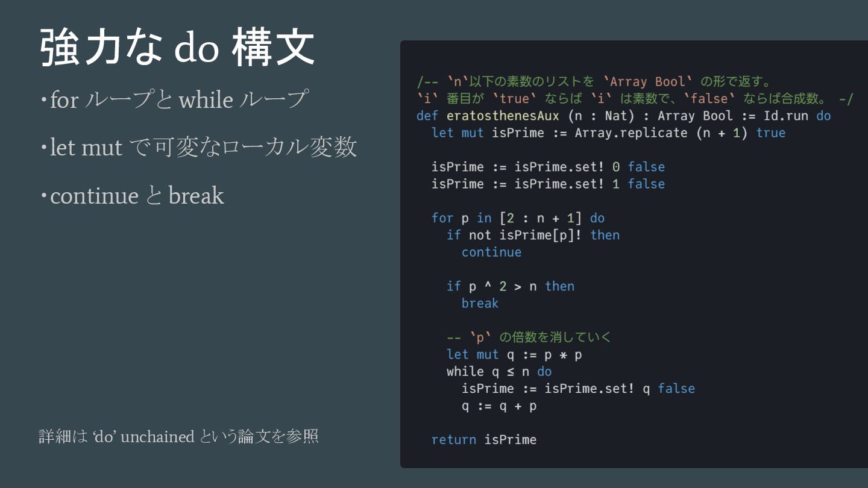Image resolution: width=868 pixels, height=488 pixels.
Task: Click the 'Array.replicate (n + 1) true' expression
Action: tap(679, 133)
